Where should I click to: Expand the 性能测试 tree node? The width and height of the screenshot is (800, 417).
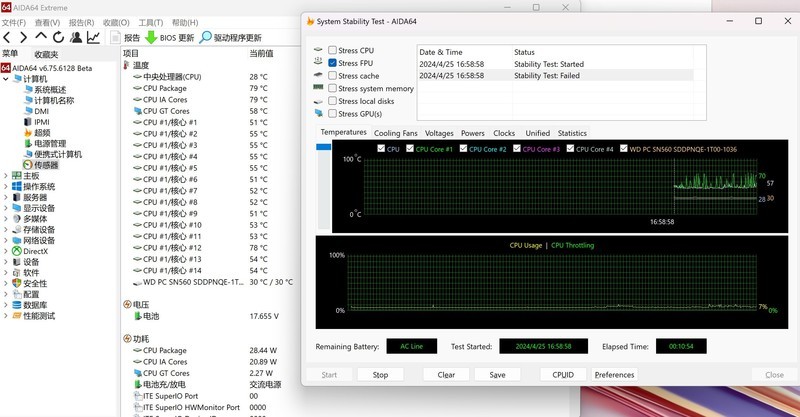click(6, 316)
